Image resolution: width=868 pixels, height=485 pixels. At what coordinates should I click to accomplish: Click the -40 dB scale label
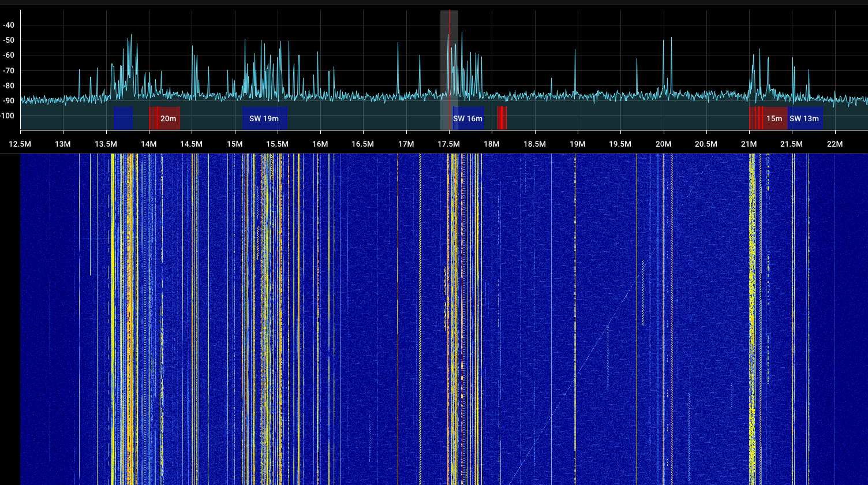(x=9, y=25)
